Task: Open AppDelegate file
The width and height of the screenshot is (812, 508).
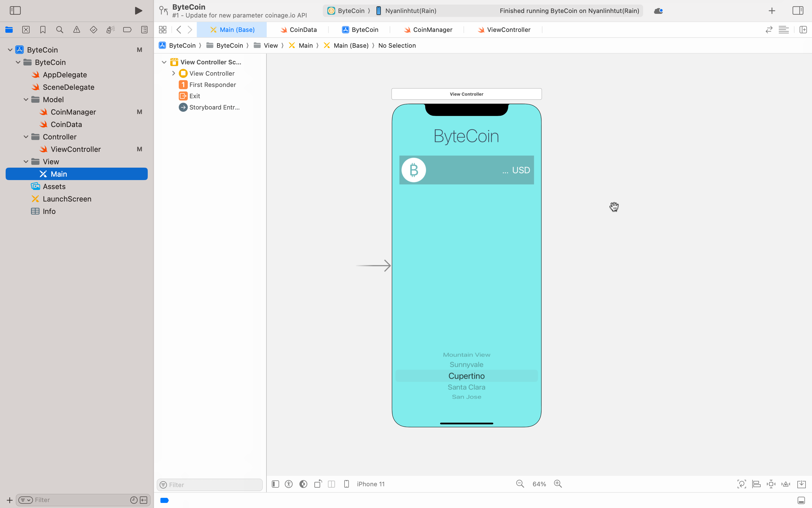Action: click(x=65, y=75)
